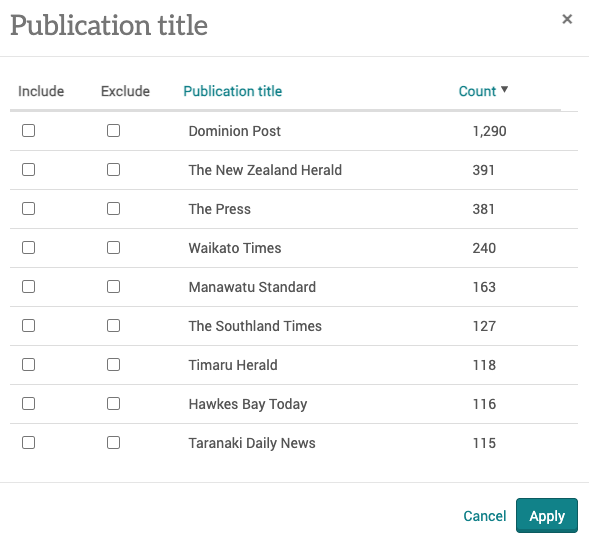
Task: Click Taranaki Daily News title text
Action: pyautogui.click(x=252, y=443)
